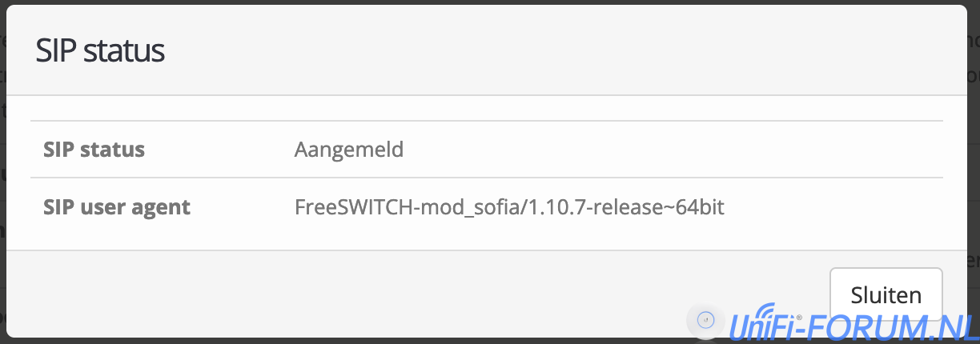Click the UniFi access point icon
980x344 pixels.
tap(705, 320)
